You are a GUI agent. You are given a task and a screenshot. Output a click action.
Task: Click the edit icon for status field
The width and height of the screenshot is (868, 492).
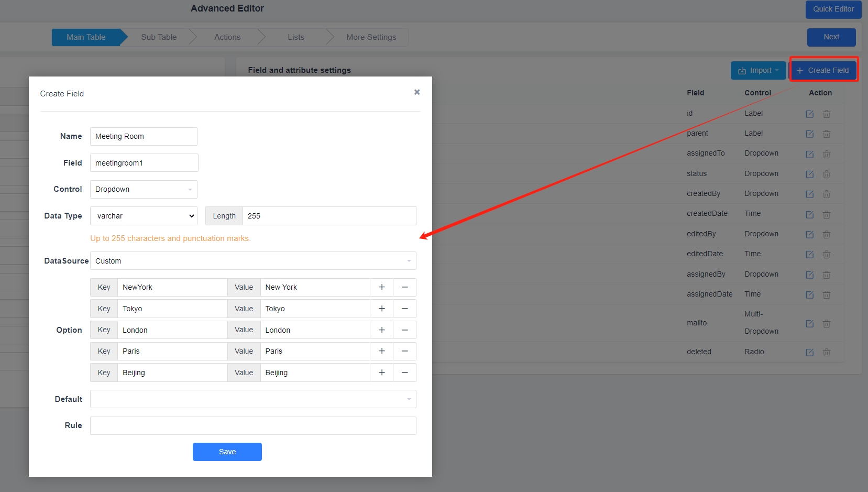809,174
